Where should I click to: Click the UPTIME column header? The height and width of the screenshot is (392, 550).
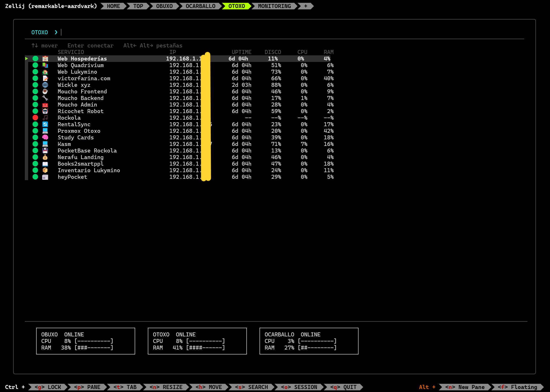coord(242,52)
